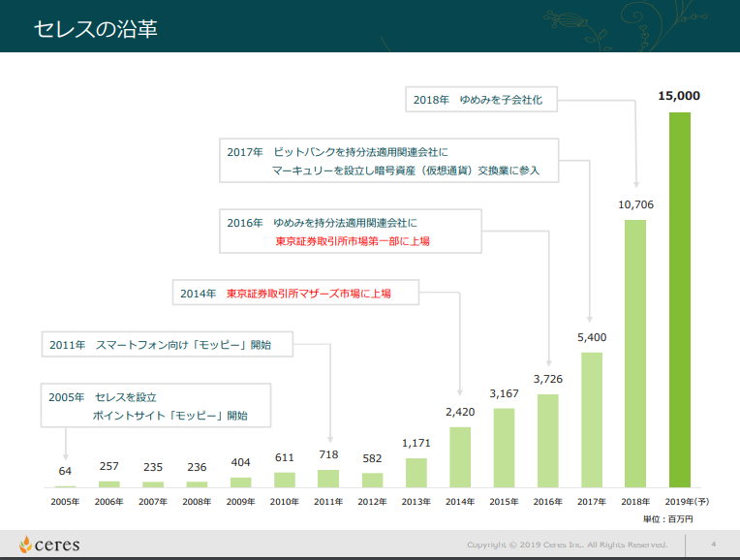Click the 2017年 axis label
Image resolution: width=740 pixels, height=560 pixels.
pyautogui.click(x=592, y=502)
